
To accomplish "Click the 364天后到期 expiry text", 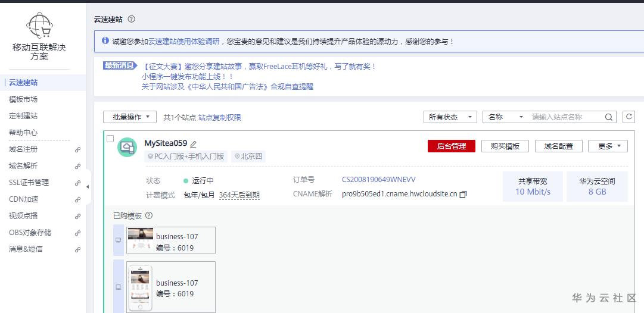I will (x=239, y=195).
